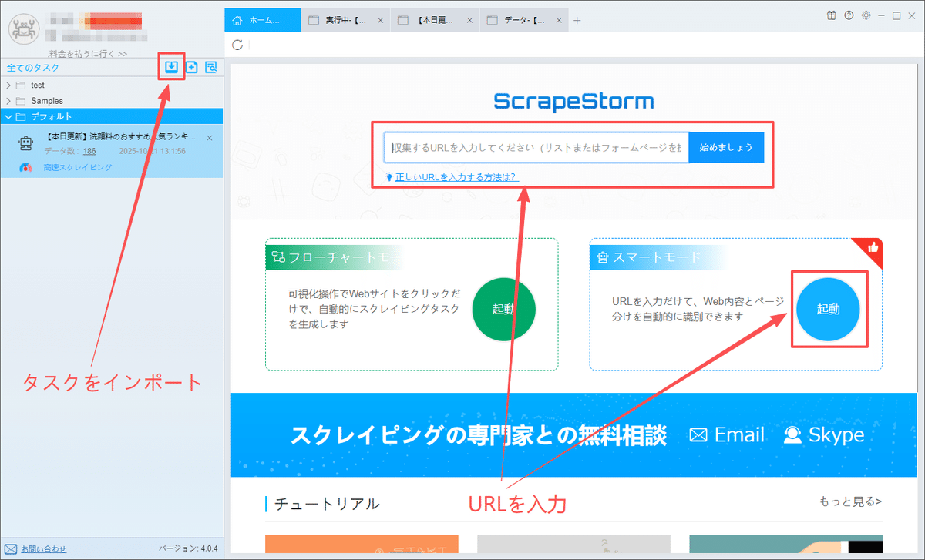Open the 正しいURLを入力する方法は? link
Viewport: 925px width, 560px height.
pos(457,177)
